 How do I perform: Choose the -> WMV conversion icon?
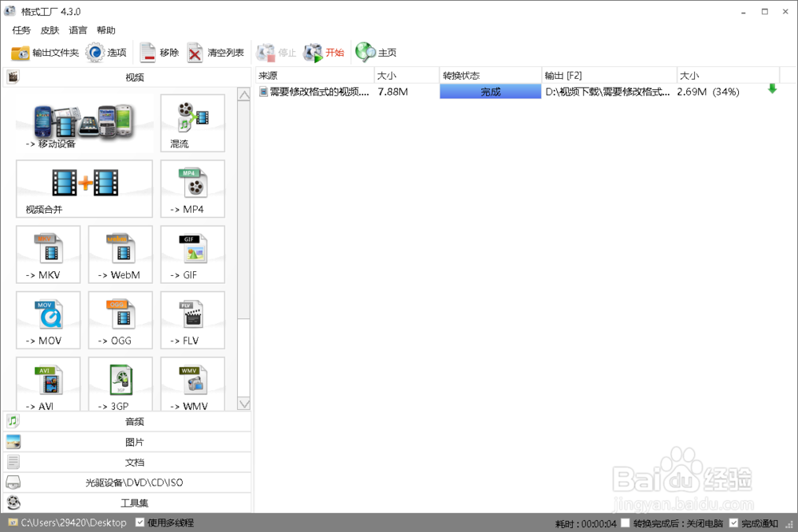point(192,384)
